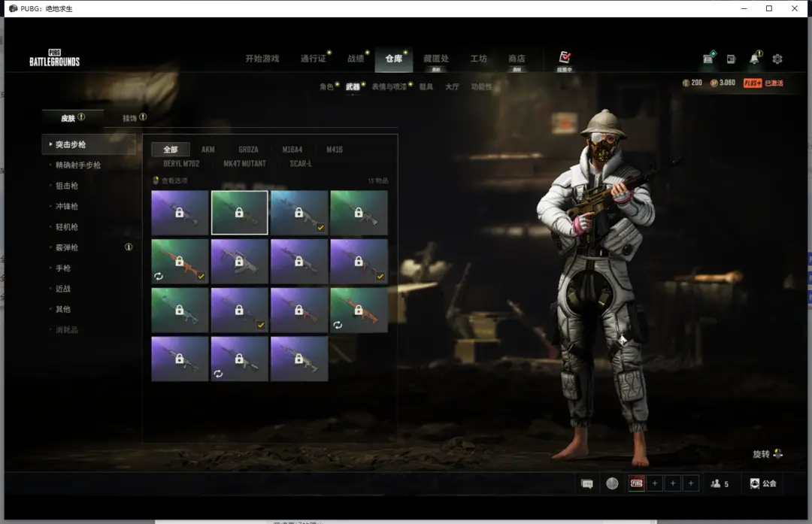Select 霰弹枪 category
This screenshot has width=812, height=524.
click(x=67, y=247)
